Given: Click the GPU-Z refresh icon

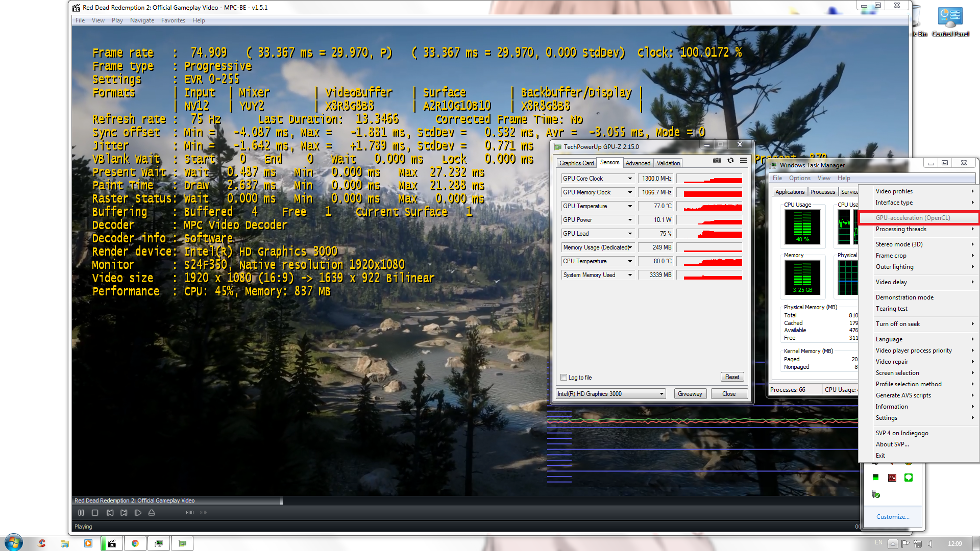Looking at the screenshot, I should point(730,160).
